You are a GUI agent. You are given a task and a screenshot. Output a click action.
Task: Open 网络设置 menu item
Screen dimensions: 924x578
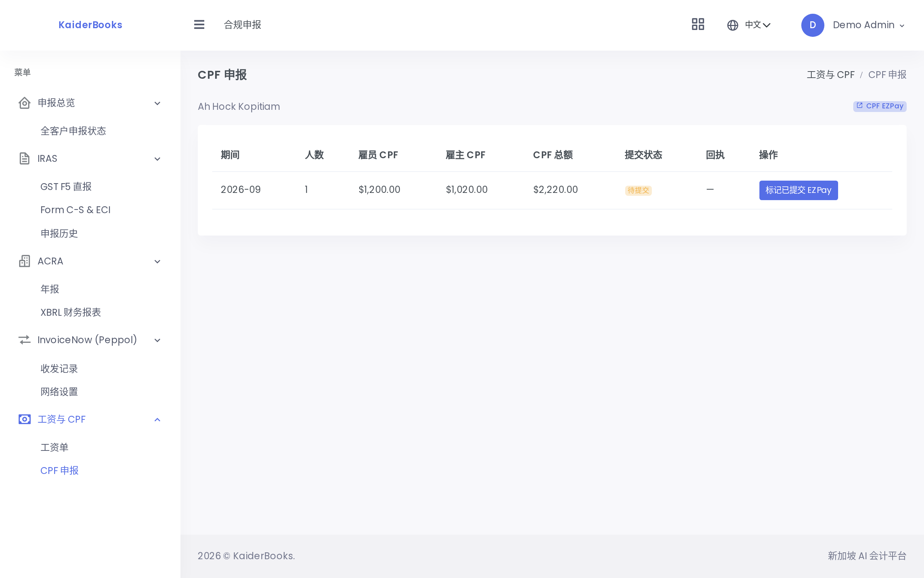point(59,392)
